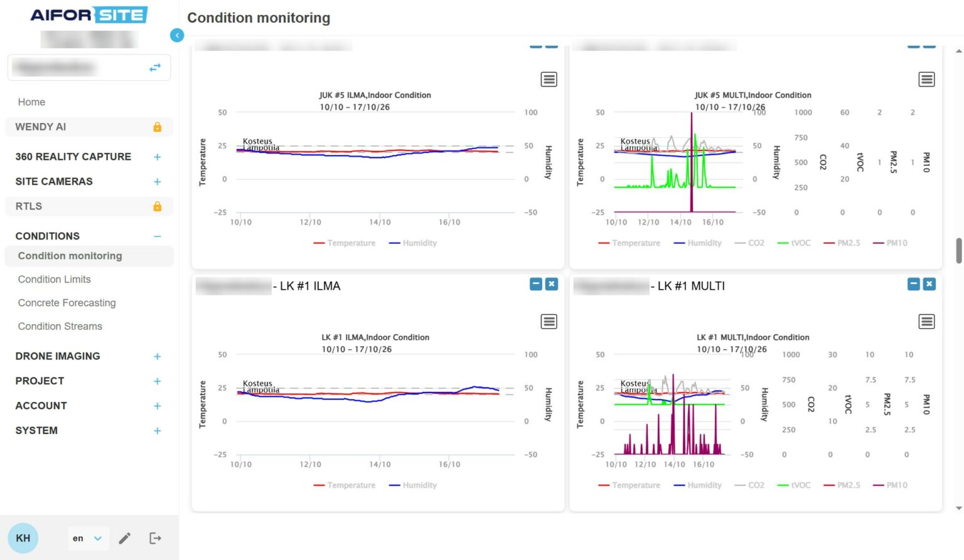Screen dimensions: 964x560
Task: Click the page vertical scrollbar thumb
Action: 959,251
